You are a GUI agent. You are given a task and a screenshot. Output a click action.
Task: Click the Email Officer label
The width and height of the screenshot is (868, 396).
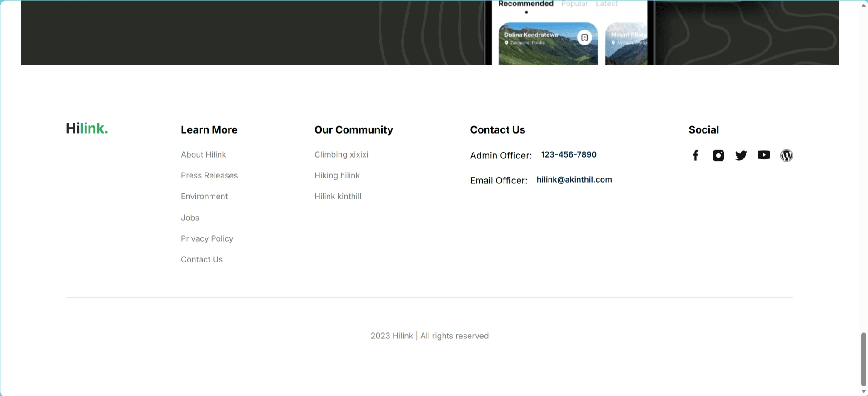tap(499, 180)
